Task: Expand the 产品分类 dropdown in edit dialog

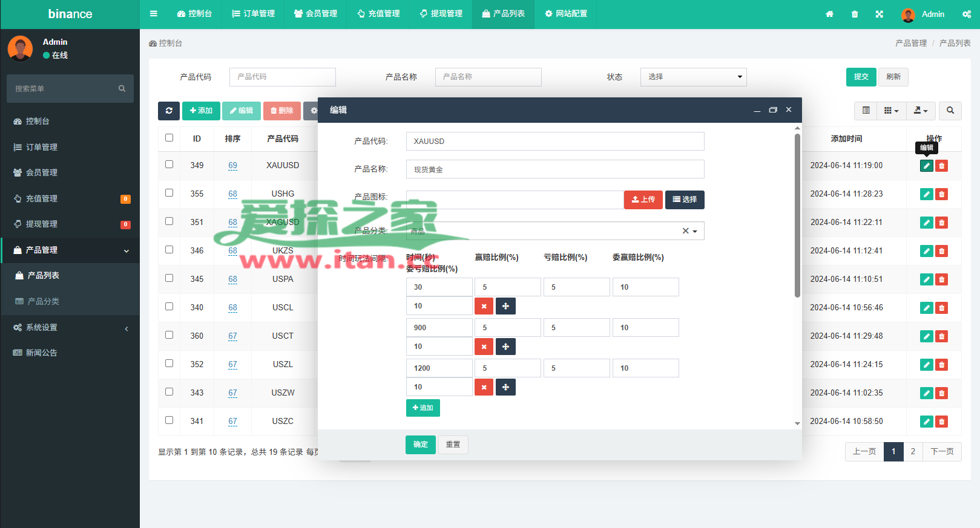Action: [x=694, y=231]
